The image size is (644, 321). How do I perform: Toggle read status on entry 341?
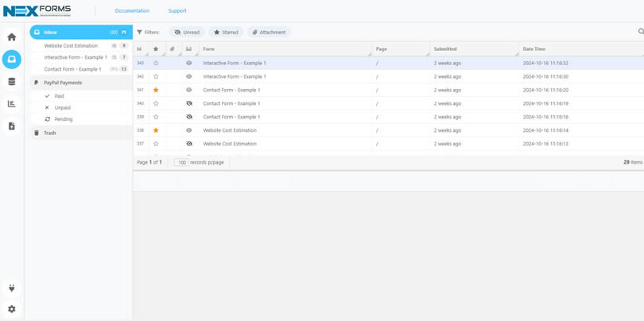(x=189, y=90)
